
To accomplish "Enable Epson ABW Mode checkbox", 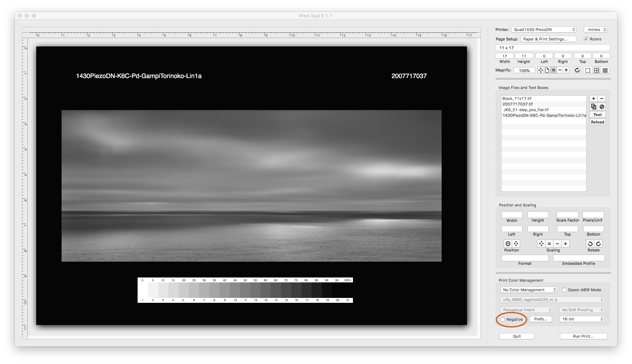I will pos(564,290).
